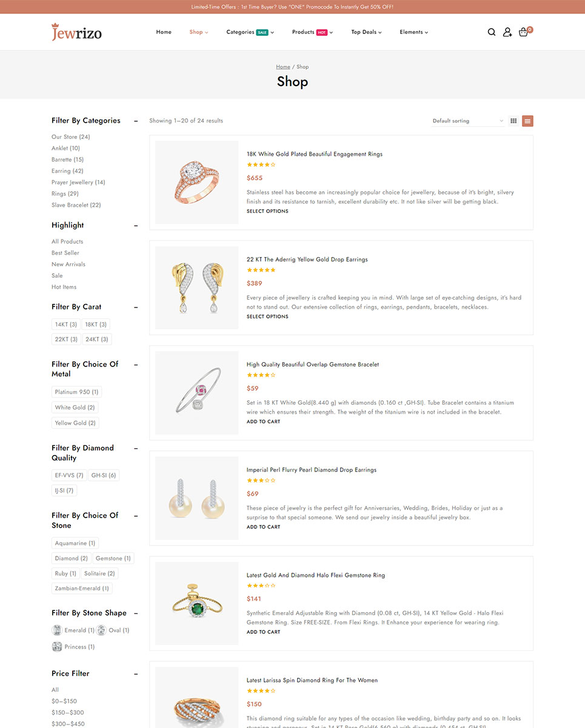585x728 pixels.
Task: Open the search magnifier icon
Action: tap(492, 32)
